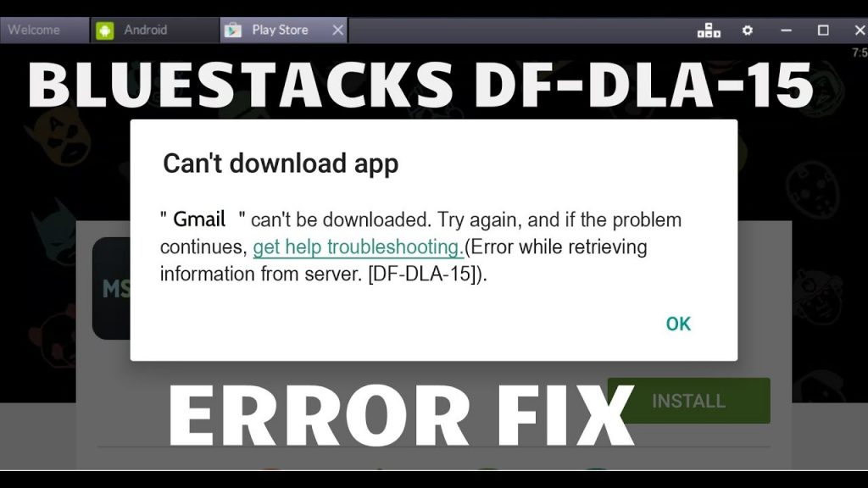868x488 pixels.
Task: Switch to the Welcome tab
Action: [44, 30]
